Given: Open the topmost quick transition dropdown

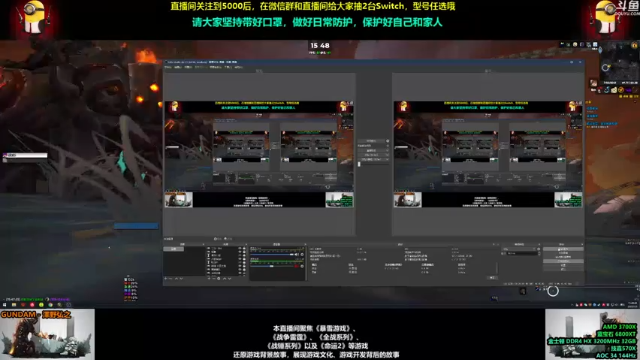Looking at the screenshot, I should tap(373, 150).
